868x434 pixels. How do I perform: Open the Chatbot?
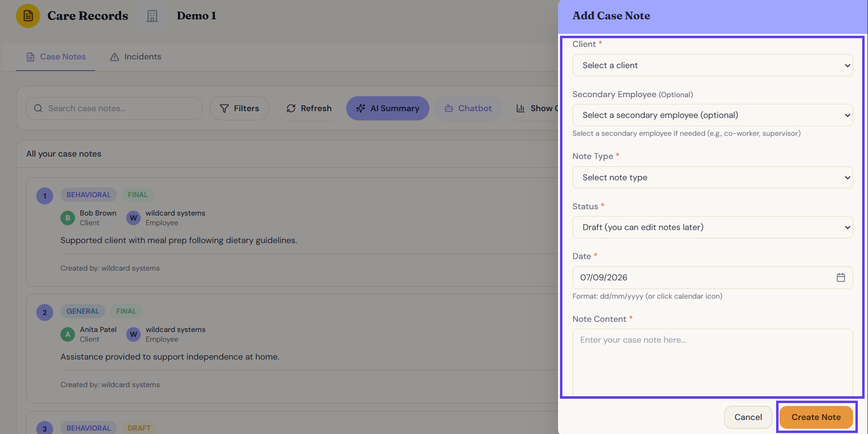tap(468, 108)
